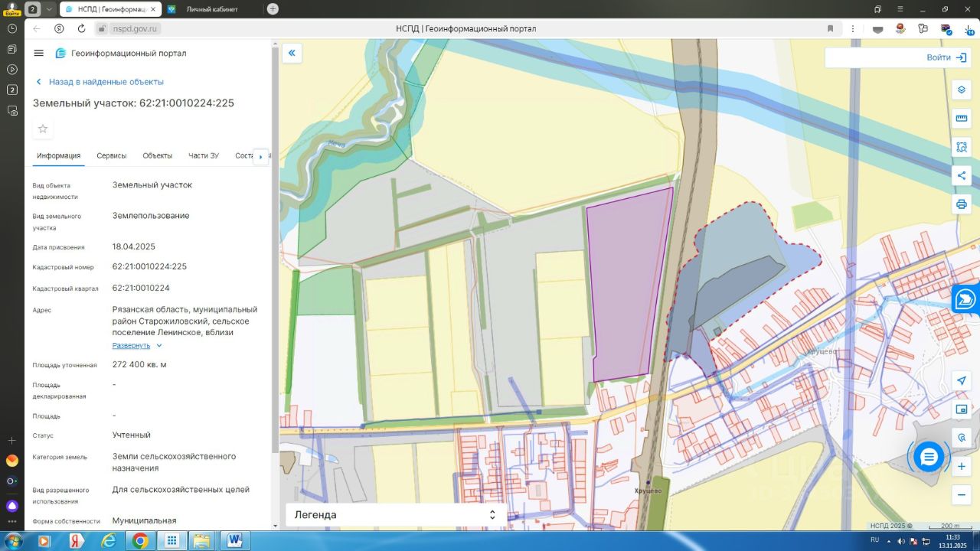Print the current map view
980x551 pixels.
(962, 204)
